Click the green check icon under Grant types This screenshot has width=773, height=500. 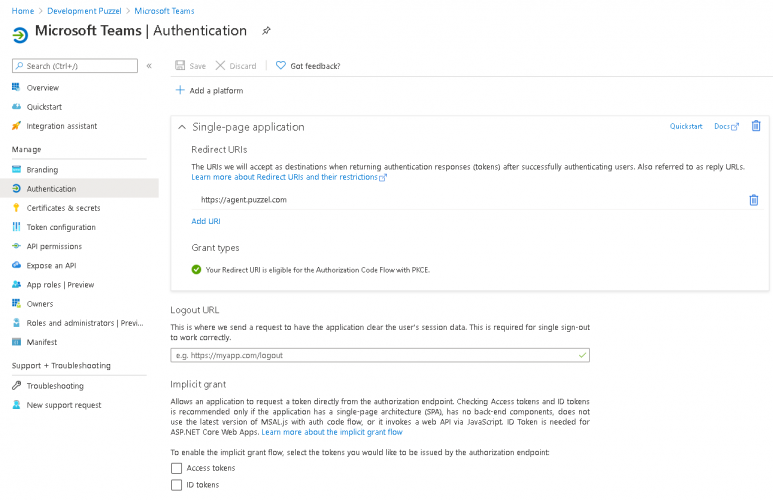click(x=196, y=269)
